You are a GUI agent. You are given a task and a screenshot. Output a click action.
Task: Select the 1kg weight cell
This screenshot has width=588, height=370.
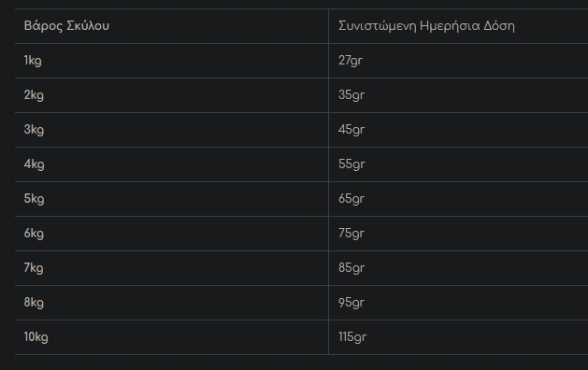coord(171,61)
